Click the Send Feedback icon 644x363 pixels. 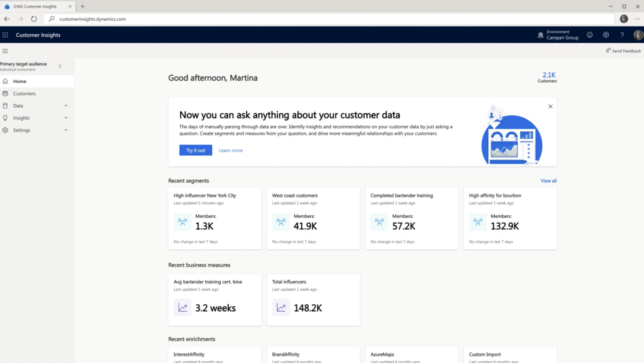tap(608, 51)
